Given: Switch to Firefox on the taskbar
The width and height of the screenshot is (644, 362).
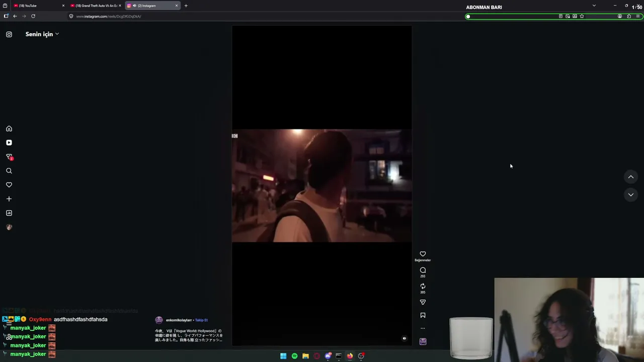Looking at the screenshot, I should click(350, 356).
